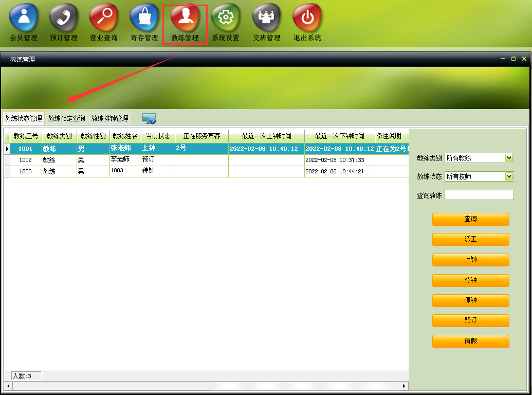Screen dimensions: 532x395
Task: Sort by 教练类别 column header
Action: (x=60, y=136)
